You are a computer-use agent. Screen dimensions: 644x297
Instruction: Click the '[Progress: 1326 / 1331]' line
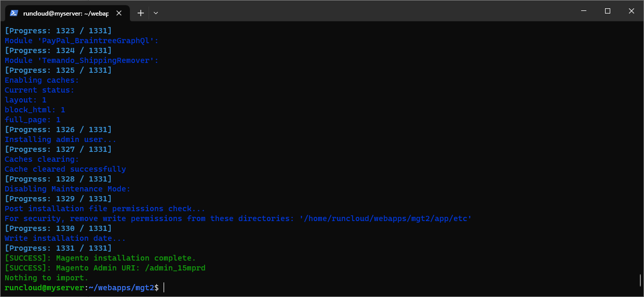point(58,130)
